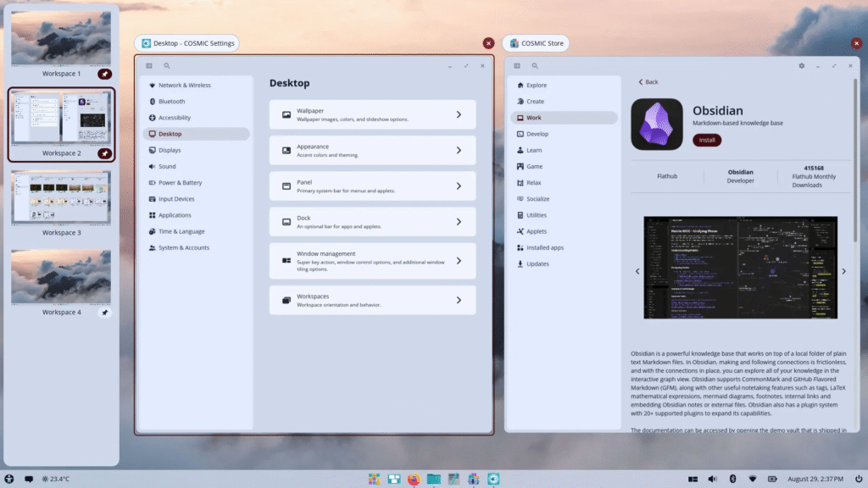868x488 pixels.
Task: Switch to Workspace 3 via its thumbnail
Action: 60,197
